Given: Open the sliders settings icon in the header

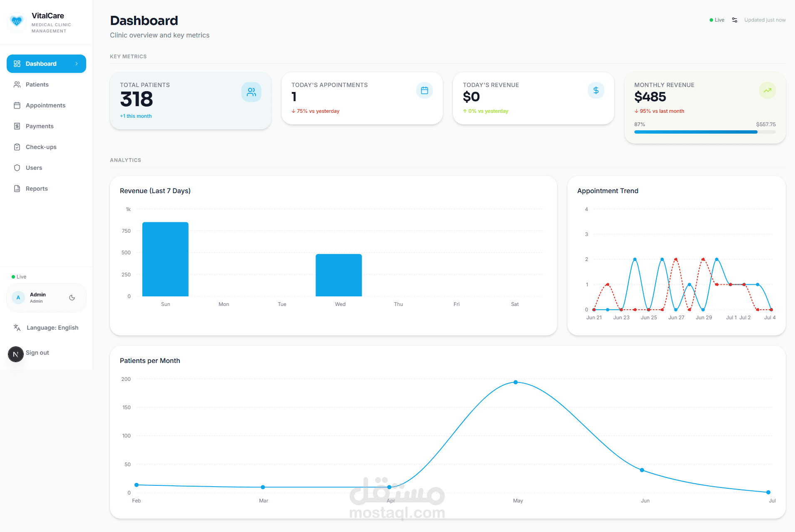Looking at the screenshot, I should (x=735, y=20).
